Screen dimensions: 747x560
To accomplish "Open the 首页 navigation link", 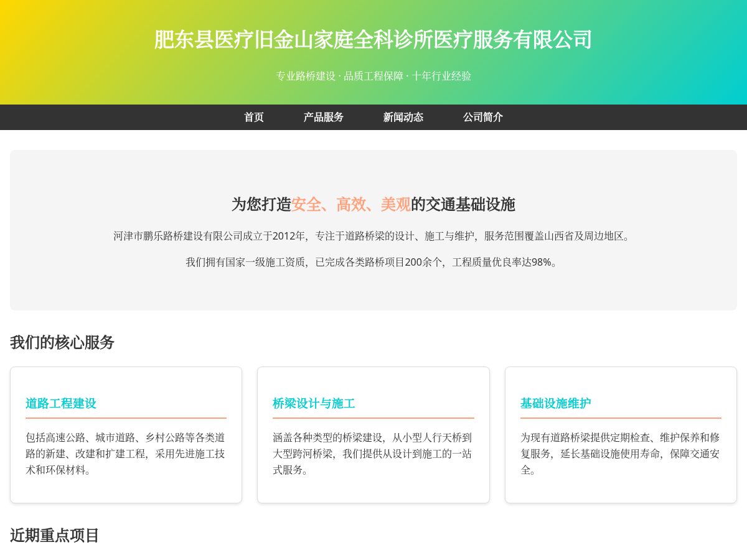I will pyautogui.click(x=254, y=117).
